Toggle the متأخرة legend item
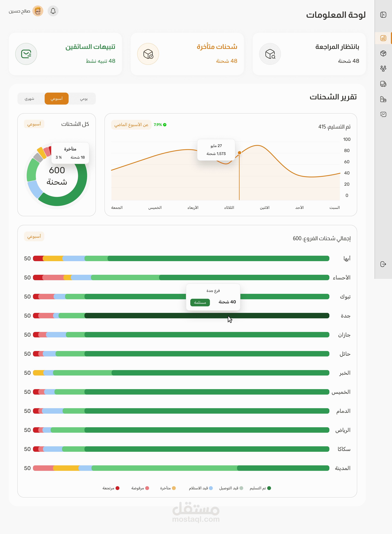This screenshot has width=392, height=534. (168, 488)
